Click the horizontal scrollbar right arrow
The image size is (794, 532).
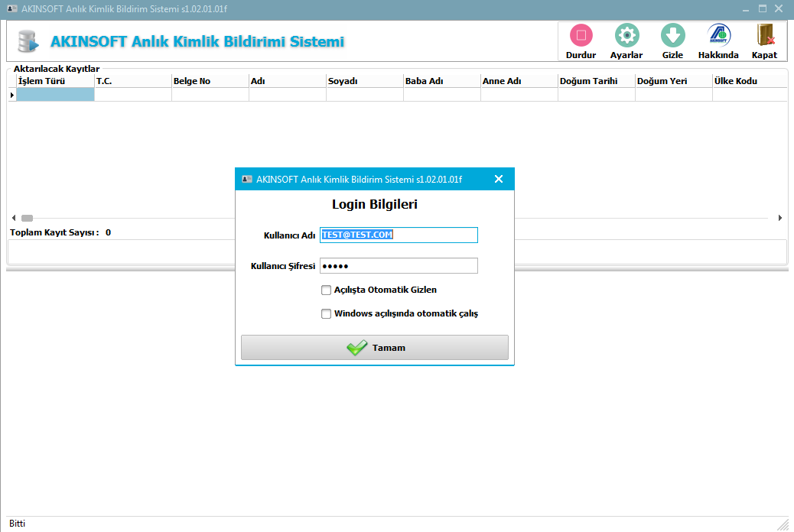point(780,218)
